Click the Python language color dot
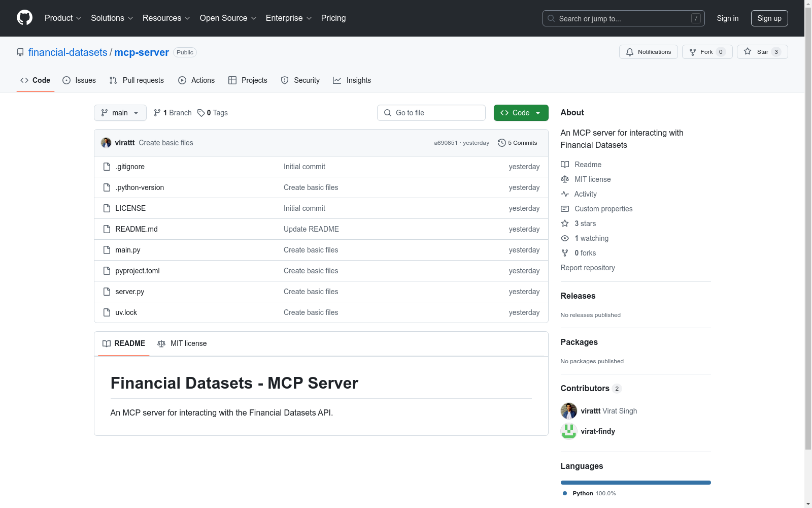The image size is (812, 508). point(565,493)
